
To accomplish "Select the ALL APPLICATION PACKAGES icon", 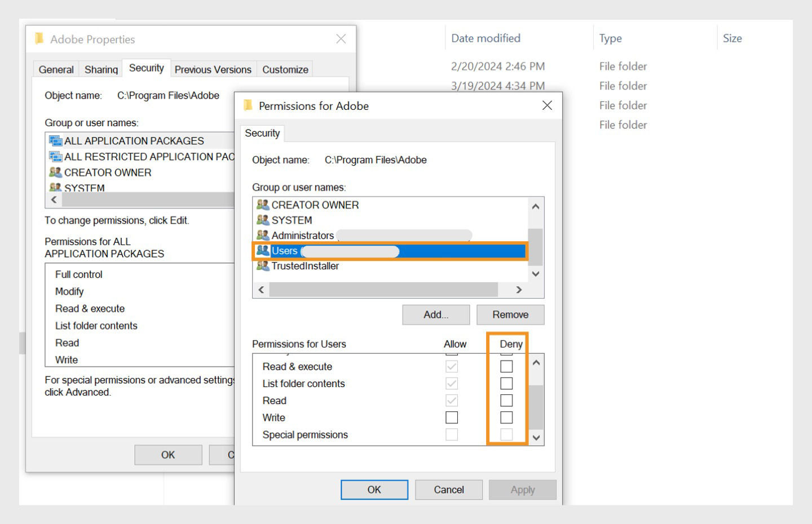I will click(x=55, y=140).
